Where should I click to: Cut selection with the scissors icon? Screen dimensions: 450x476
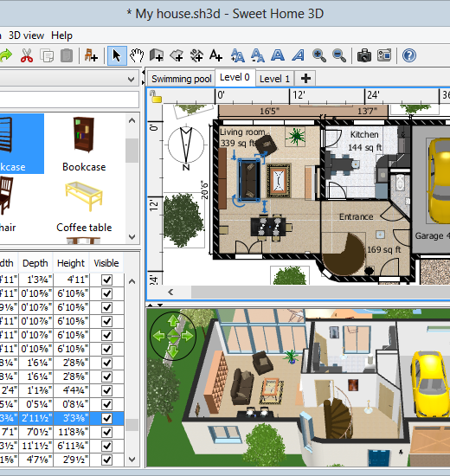coord(27,56)
